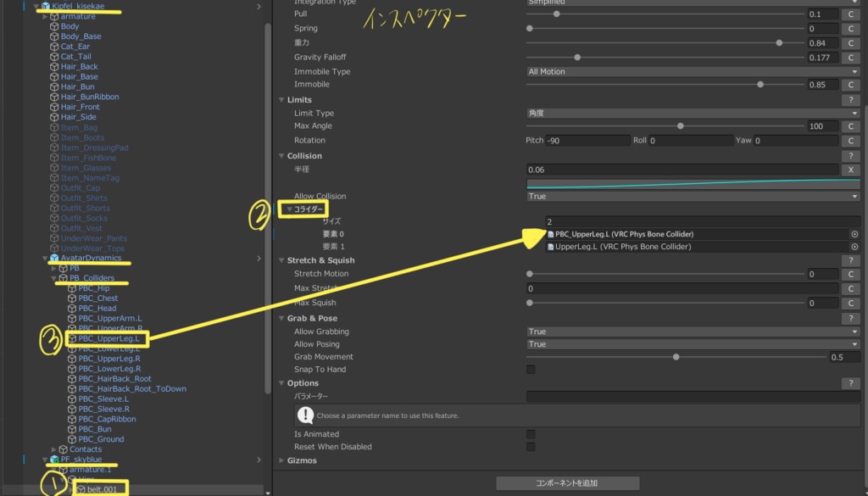868x496 pixels.
Task: Open help for the Collision section
Action: coord(850,156)
